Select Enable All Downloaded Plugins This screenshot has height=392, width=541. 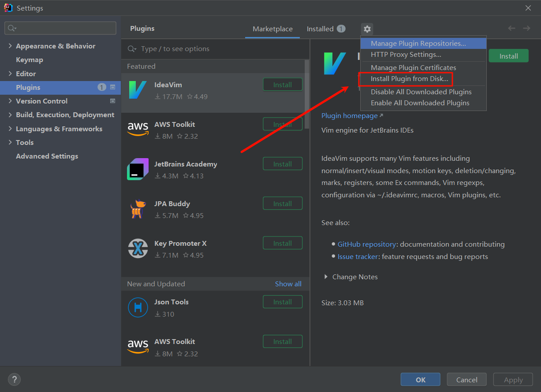(423, 103)
